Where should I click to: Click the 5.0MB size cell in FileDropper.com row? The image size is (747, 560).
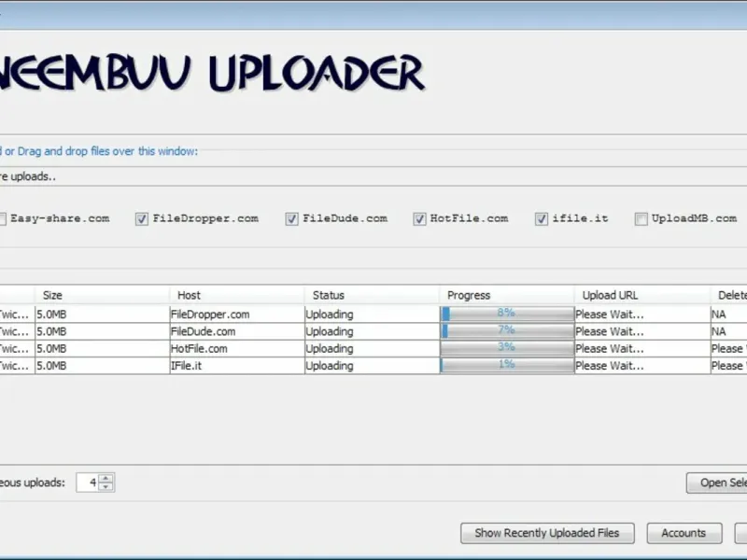[x=102, y=315]
